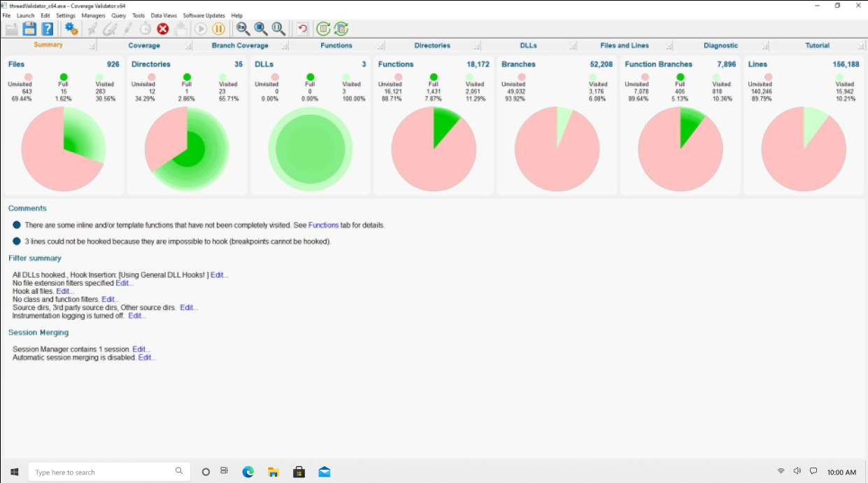The height and width of the screenshot is (483, 868).
Task: Click the small arrow on Files and Lines tab
Action: tap(669, 47)
